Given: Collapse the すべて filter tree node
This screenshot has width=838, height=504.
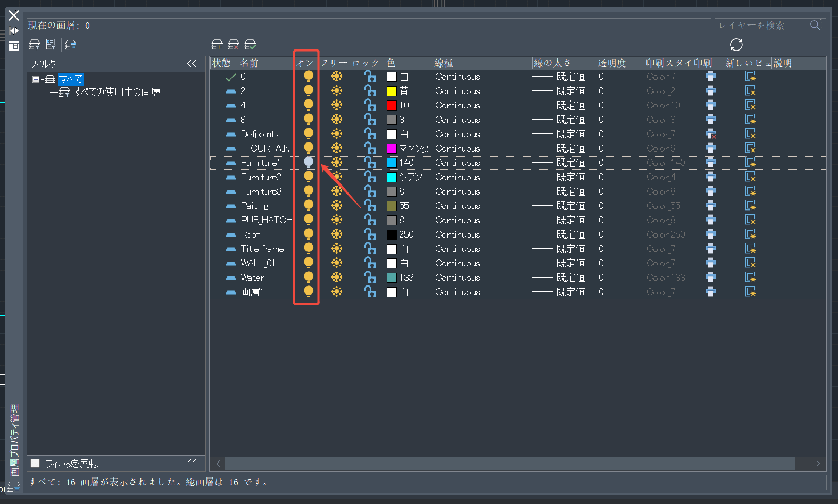Looking at the screenshot, I should tap(36, 79).
